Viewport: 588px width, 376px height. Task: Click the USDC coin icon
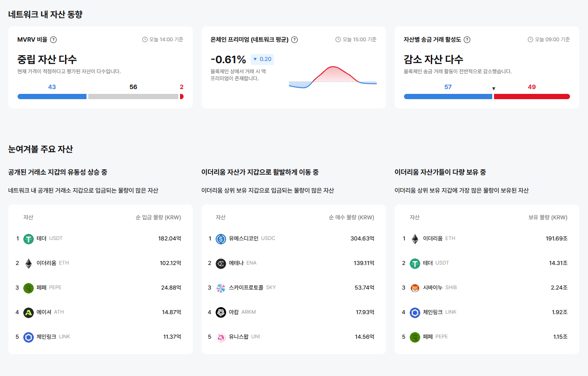pos(221,239)
